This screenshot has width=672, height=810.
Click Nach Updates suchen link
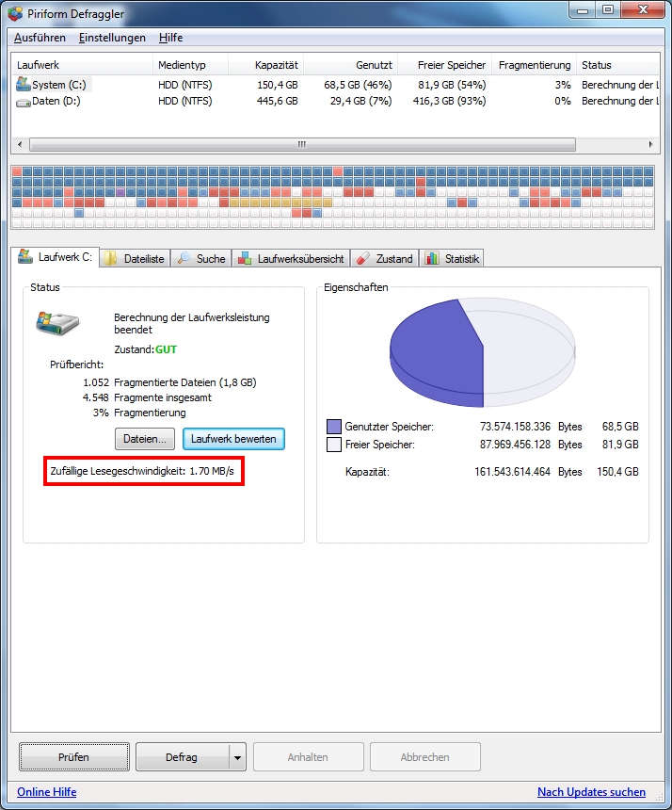coord(591,792)
